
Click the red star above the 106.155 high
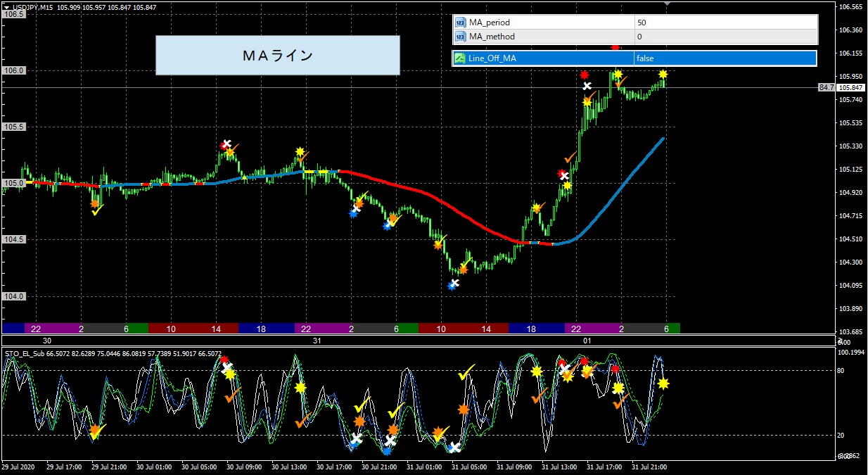(x=615, y=47)
